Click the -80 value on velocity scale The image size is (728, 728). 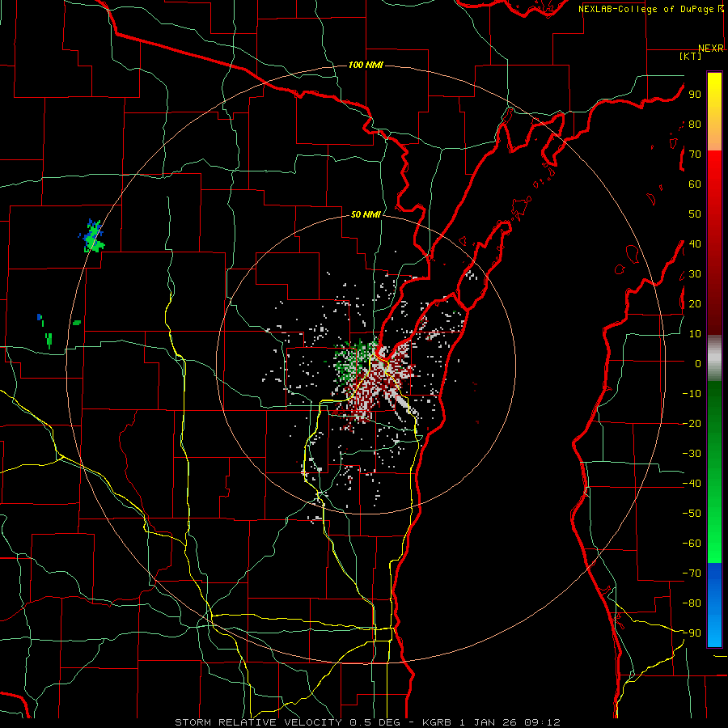click(692, 603)
